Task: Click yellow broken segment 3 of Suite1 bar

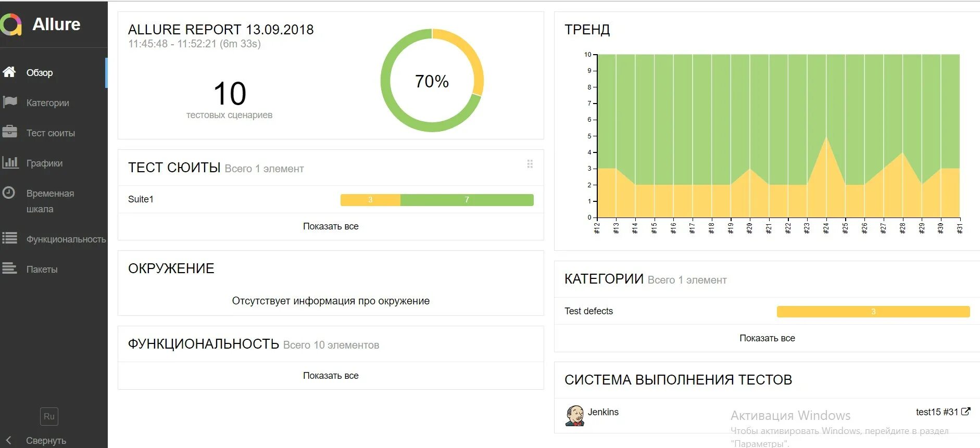Action: [x=370, y=200]
